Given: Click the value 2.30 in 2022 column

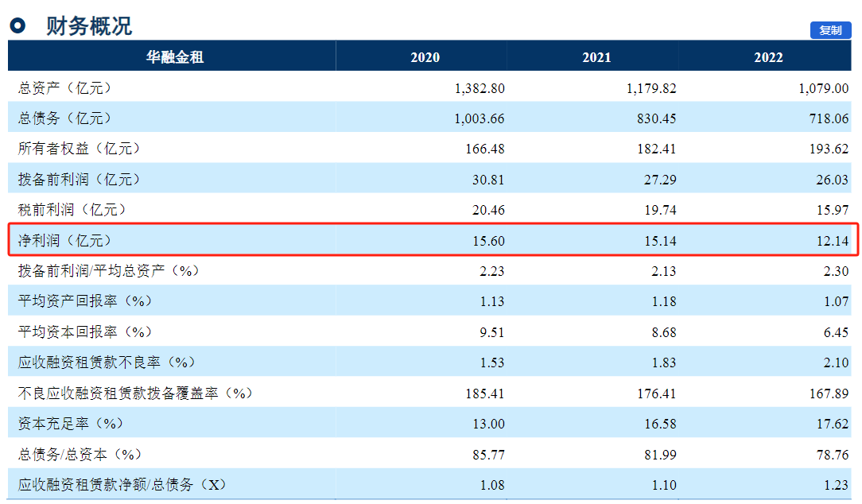Looking at the screenshot, I should pos(837,271).
